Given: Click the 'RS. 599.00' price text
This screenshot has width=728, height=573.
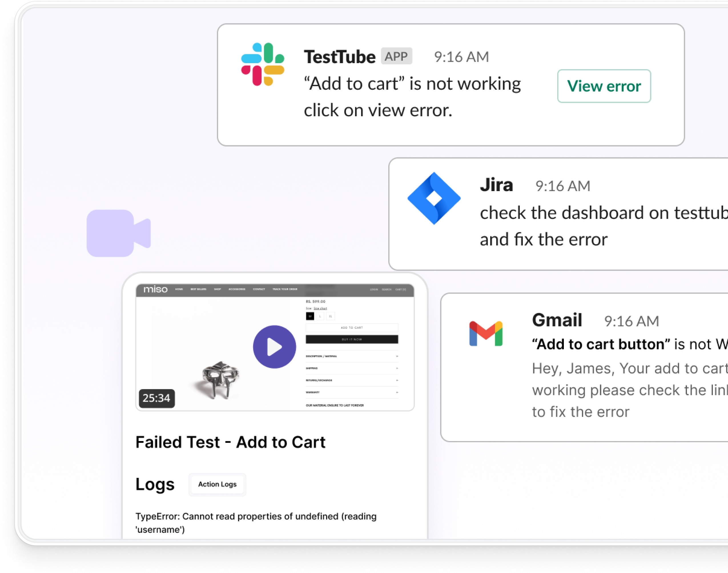Looking at the screenshot, I should (315, 301).
